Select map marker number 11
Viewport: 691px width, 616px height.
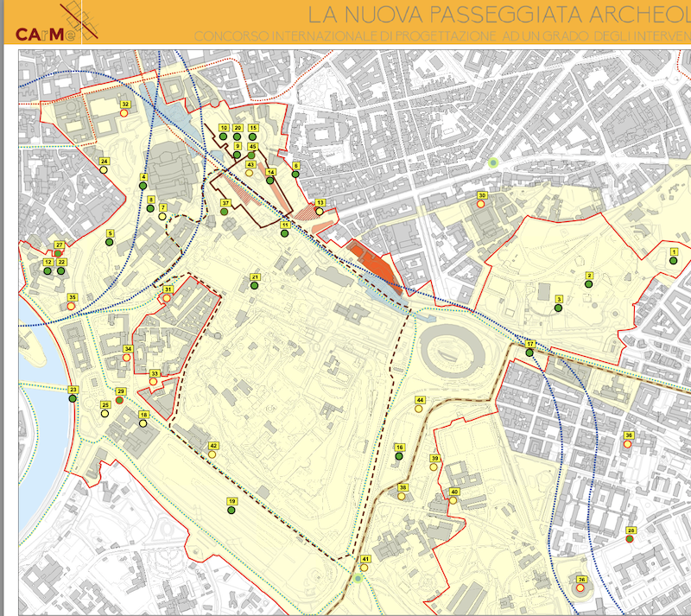pyautogui.click(x=285, y=233)
